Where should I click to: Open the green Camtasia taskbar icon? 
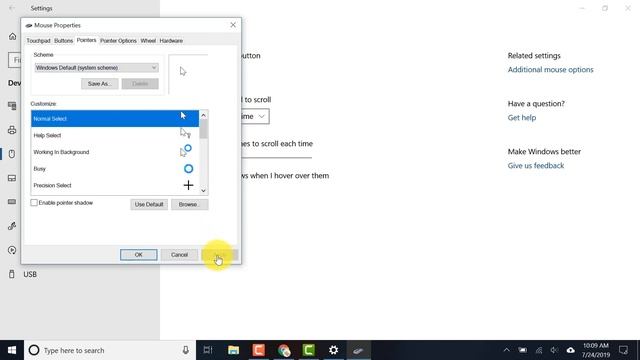(309, 350)
